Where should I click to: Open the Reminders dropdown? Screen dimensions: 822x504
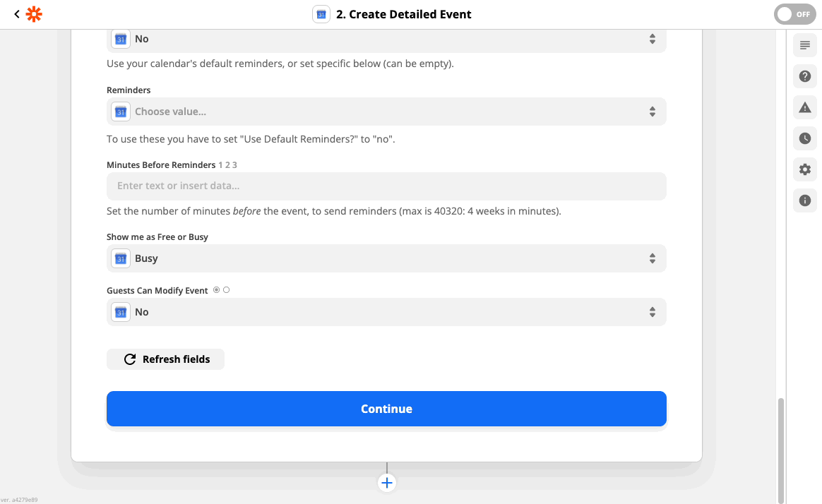386,112
